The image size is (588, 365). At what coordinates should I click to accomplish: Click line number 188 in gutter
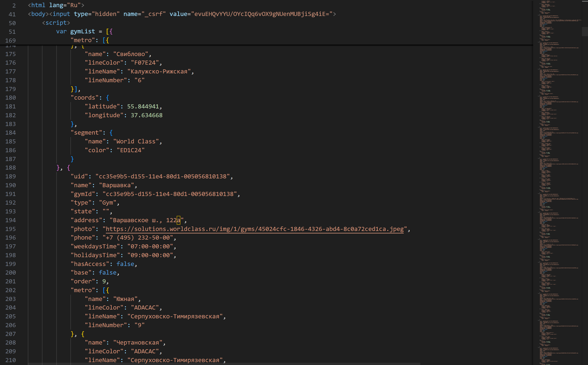(x=11, y=168)
